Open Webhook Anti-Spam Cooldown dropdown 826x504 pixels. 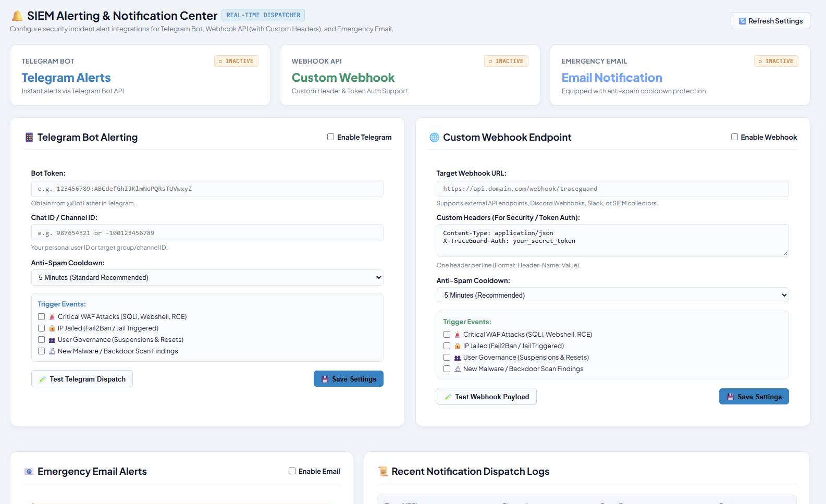click(612, 295)
